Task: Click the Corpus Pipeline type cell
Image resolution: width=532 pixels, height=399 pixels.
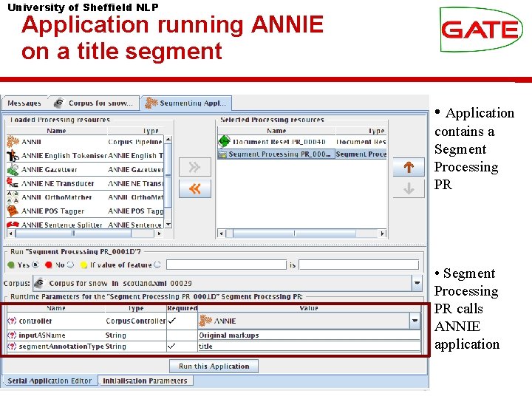Action: click(135, 142)
